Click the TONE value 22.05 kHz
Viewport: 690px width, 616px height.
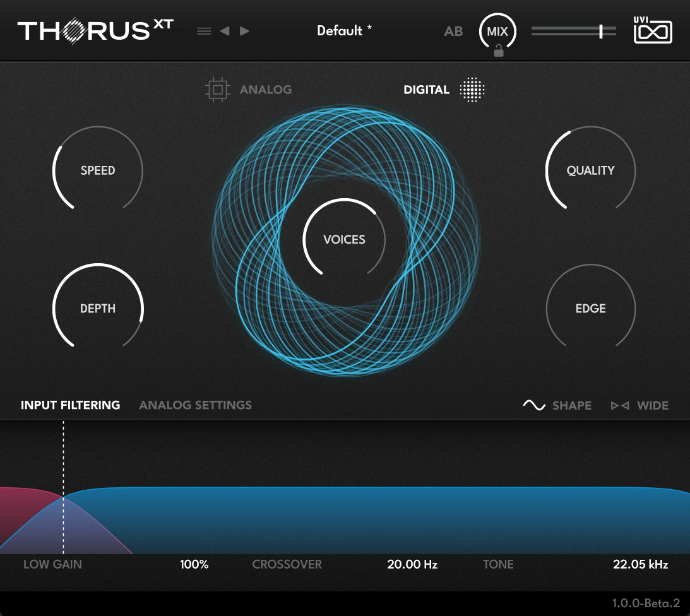click(x=641, y=564)
